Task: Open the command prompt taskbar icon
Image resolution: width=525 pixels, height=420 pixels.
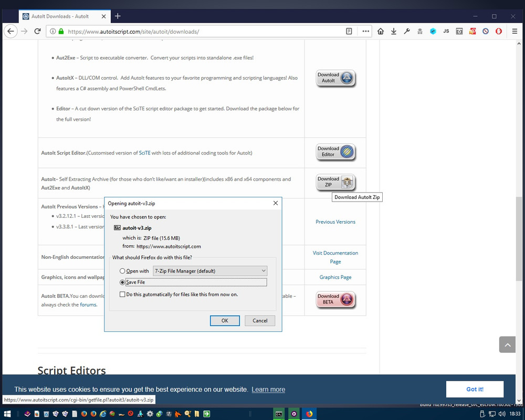Action: coord(279,414)
